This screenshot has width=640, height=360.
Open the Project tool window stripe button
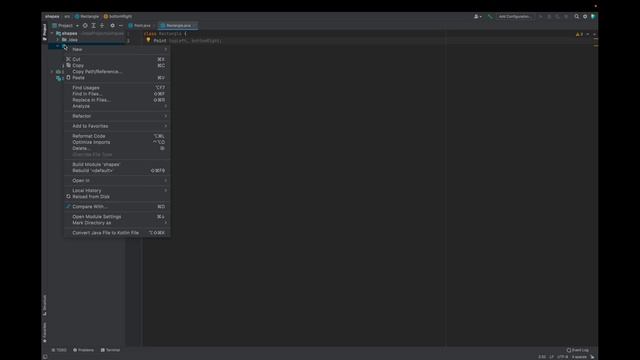[x=44, y=32]
